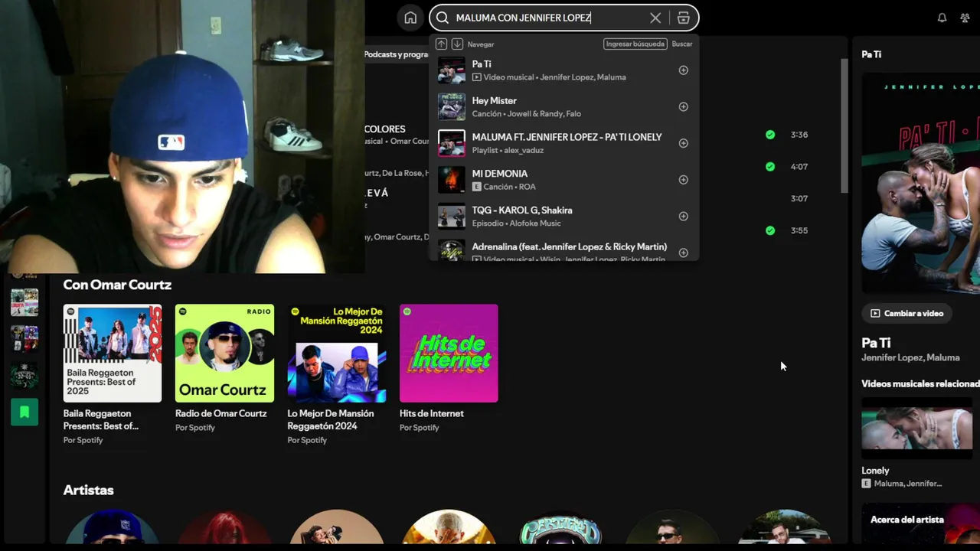This screenshot has height=551, width=980.
Task: Open Hits de Internet playlist cover
Action: pos(449,354)
